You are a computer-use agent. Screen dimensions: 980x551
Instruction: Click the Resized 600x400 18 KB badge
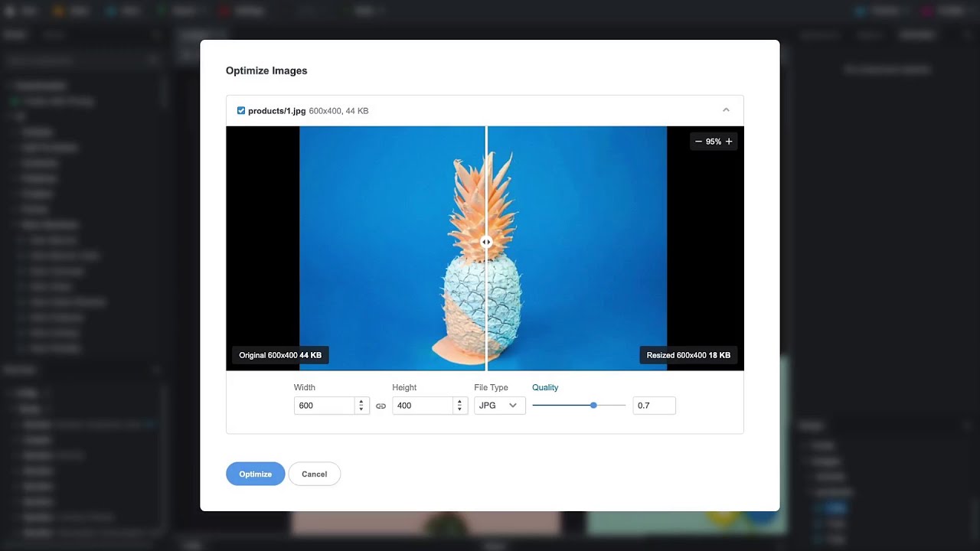pyautogui.click(x=689, y=354)
